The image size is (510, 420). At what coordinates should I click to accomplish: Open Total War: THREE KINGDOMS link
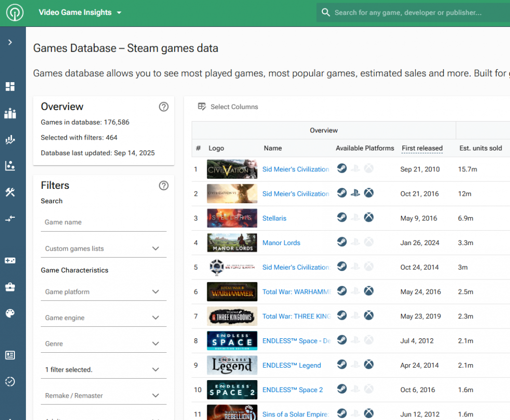coord(297,316)
